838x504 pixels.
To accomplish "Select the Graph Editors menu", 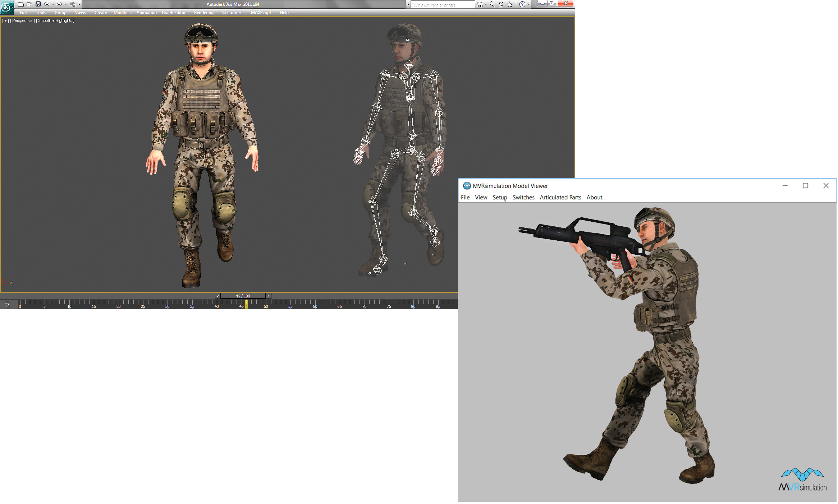I will pyautogui.click(x=174, y=13).
